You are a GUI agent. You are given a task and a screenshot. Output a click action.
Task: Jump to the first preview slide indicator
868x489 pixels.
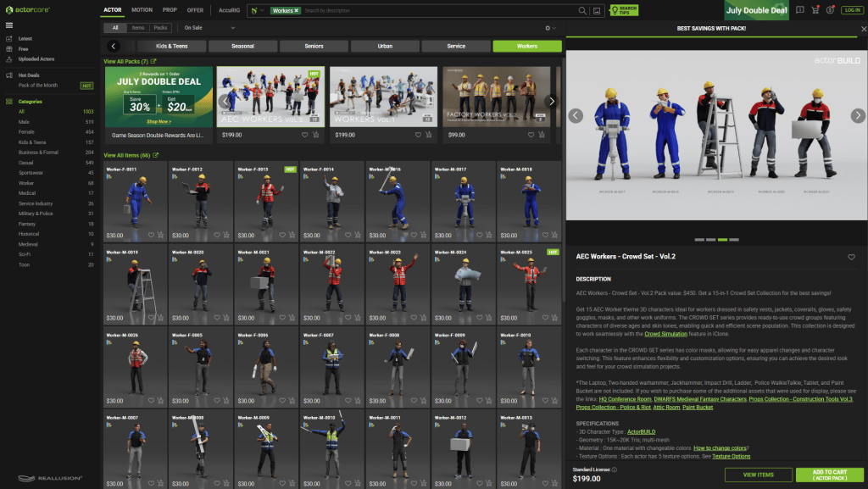(x=699, y=240)
